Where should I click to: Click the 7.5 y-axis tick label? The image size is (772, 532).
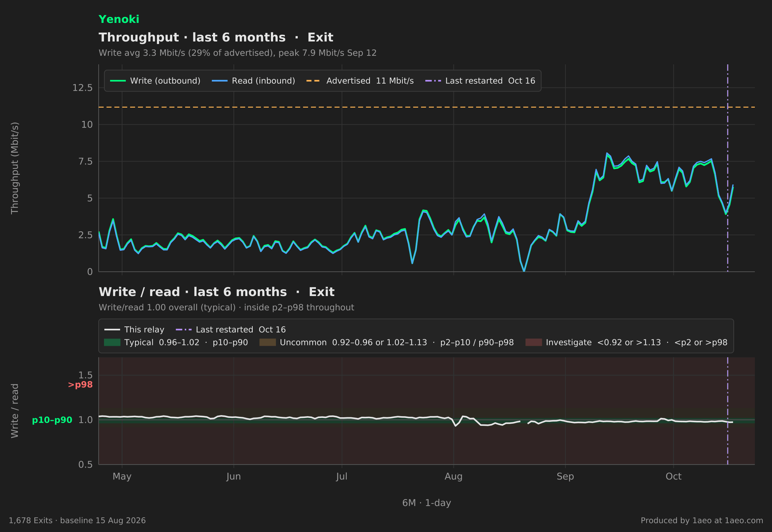tap(85, 162)
